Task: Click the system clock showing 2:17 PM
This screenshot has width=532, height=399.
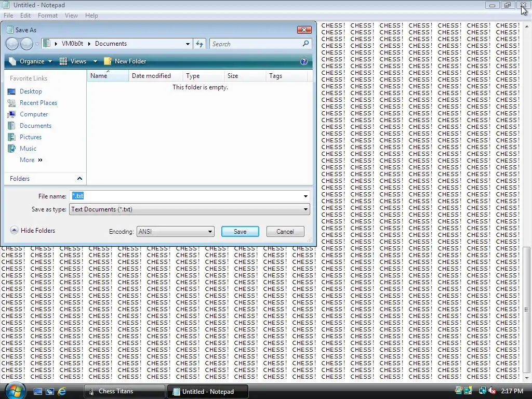Action: tap(512, 391)
